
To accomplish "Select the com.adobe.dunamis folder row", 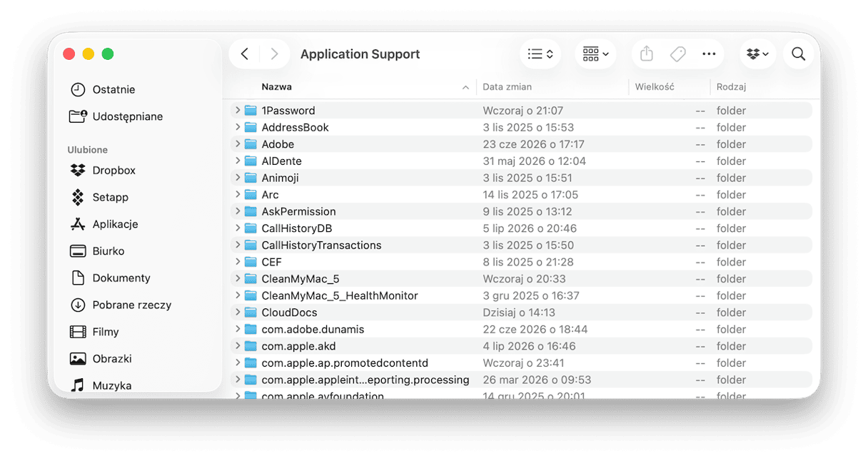I will tap(521, 330).
